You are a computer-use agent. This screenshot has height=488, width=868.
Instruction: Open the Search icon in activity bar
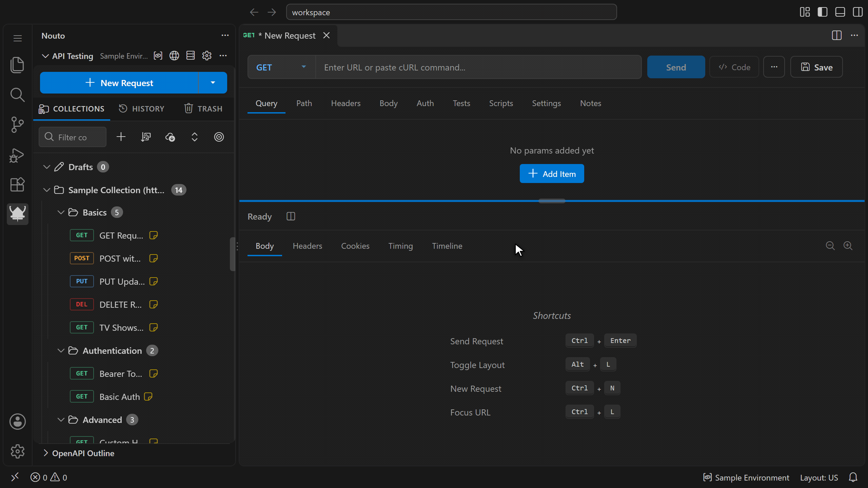coord(17,95)
